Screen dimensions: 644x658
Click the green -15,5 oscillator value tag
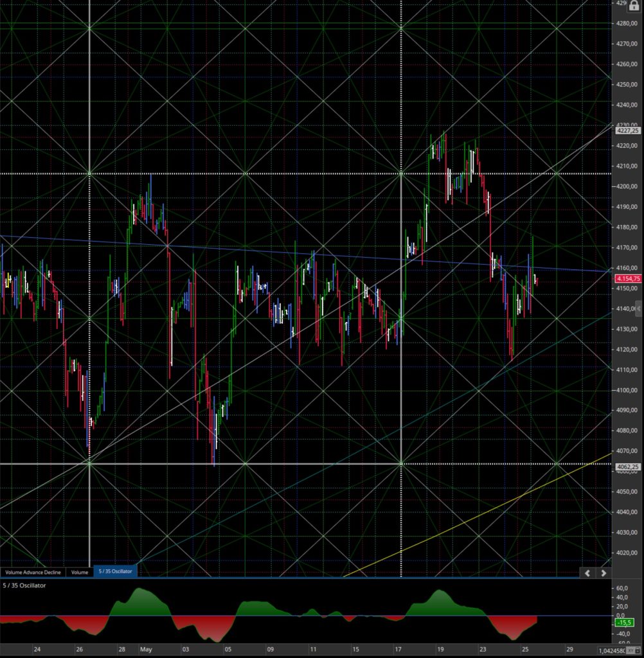pyautogui.click(x=625, y=623)
